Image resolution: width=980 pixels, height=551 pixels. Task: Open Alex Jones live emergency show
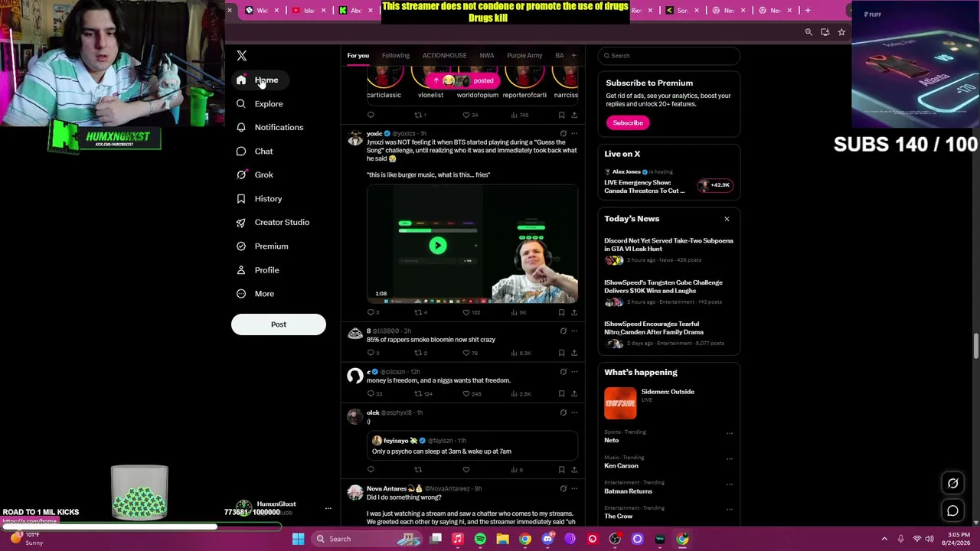(668, 181)
